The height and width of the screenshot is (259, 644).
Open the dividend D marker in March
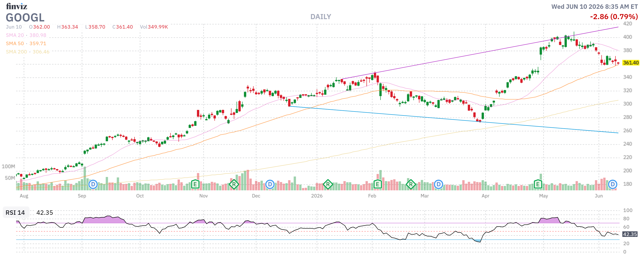pos(439,185)
